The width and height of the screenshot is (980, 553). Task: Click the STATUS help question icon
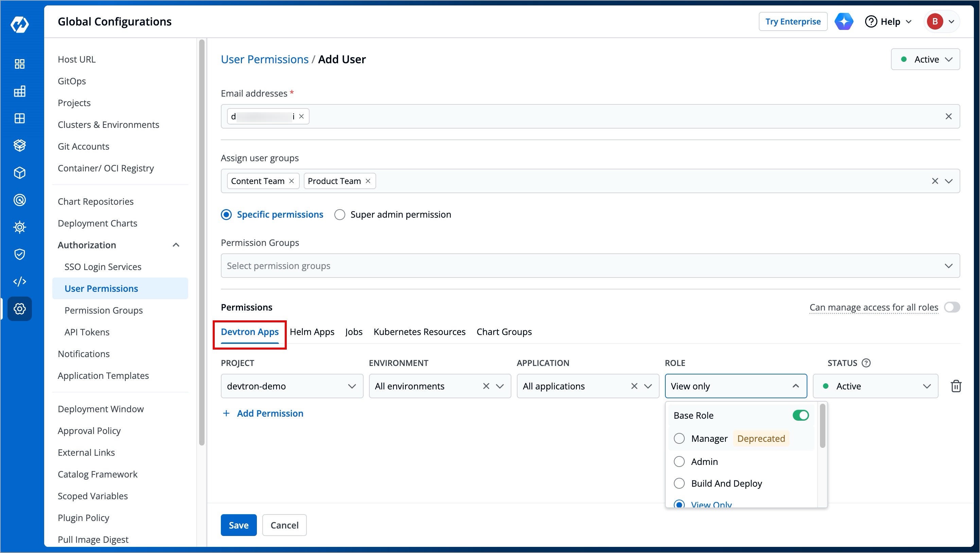pyautogui.click(x=866, y=363)
